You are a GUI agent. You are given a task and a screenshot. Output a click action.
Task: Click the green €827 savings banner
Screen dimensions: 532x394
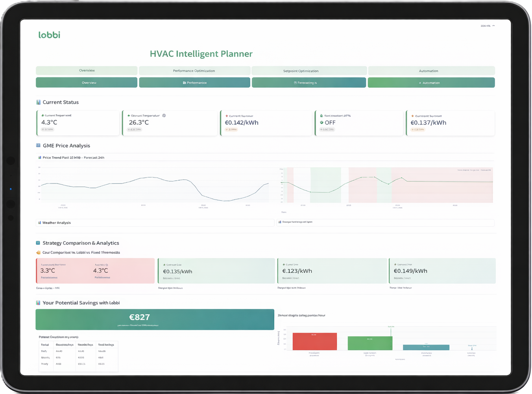tap(155, 319)
